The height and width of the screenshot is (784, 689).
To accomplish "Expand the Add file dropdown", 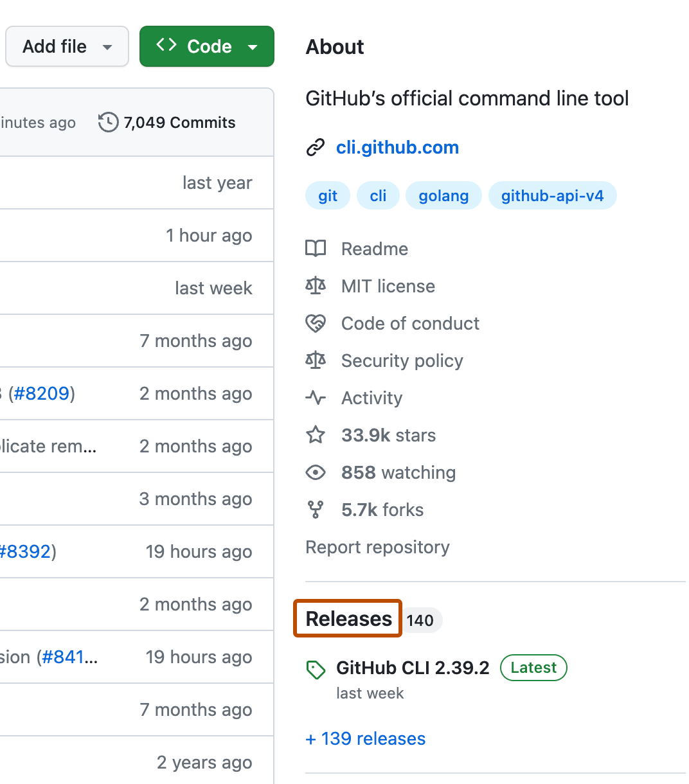I will [66, 46].
